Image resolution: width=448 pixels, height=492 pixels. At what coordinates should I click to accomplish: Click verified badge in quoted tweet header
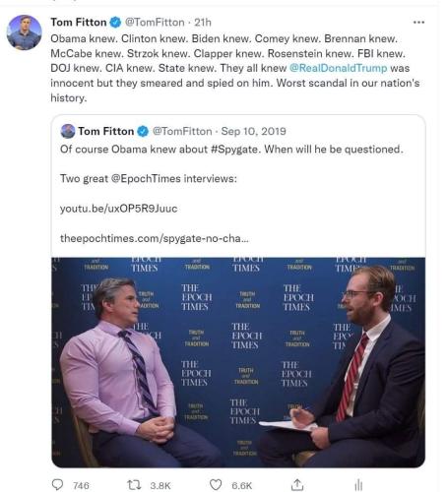(143, 132)
